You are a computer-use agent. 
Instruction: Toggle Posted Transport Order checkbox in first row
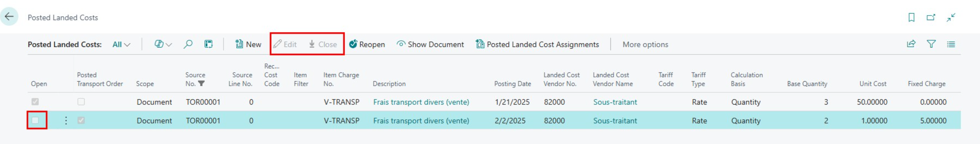pos(81,102)
